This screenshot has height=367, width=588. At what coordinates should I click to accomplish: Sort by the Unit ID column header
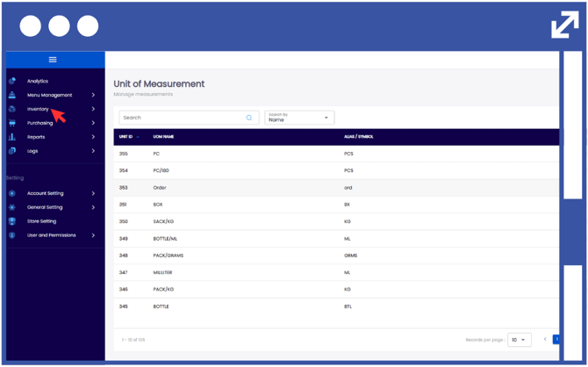point(126,137)
